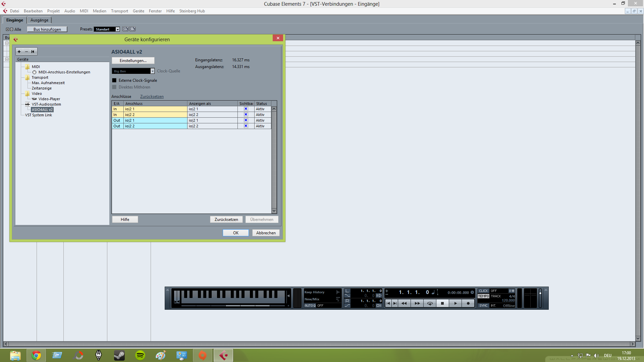Viewport: 644px width, 362px height.
Task: Toggle visibility for Out io|2 2
Action: (246, 126)
